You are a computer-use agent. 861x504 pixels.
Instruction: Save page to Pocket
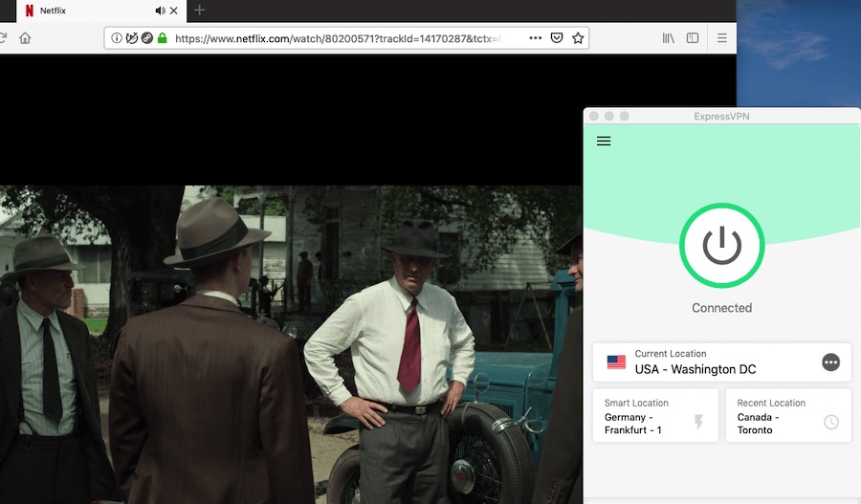point(556,38)
